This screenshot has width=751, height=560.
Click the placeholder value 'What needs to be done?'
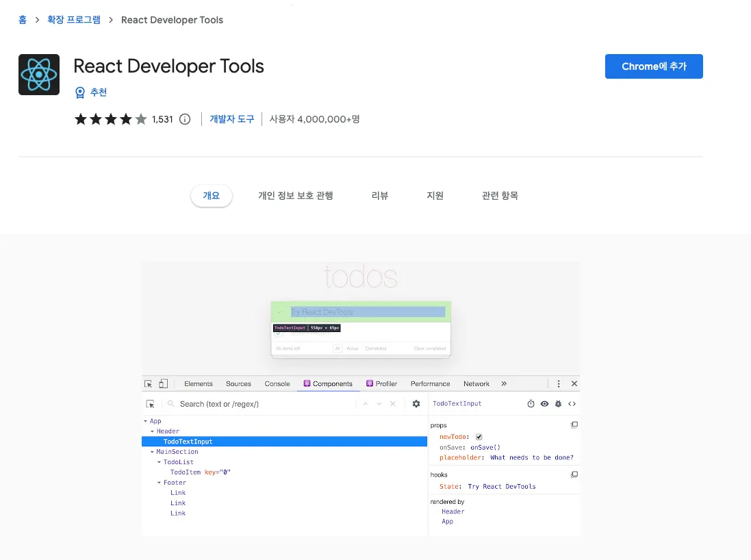[x=532, y=457]
